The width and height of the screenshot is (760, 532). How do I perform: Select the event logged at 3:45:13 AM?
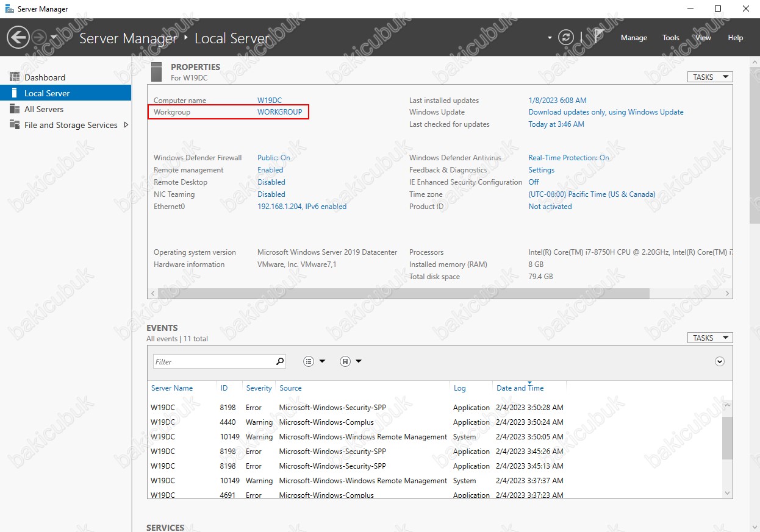click(435, 466)
